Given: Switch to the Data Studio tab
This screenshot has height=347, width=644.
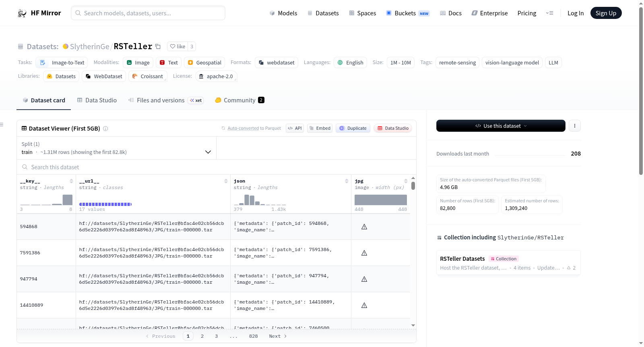Looking at the screenshot, I should pyautogui.click(x=97, y=100).
